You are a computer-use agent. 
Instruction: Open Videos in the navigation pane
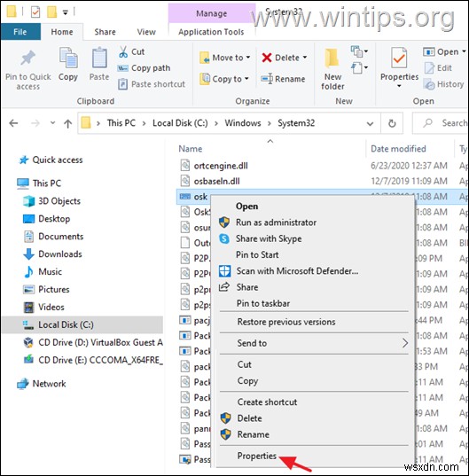tap(44, 307)
